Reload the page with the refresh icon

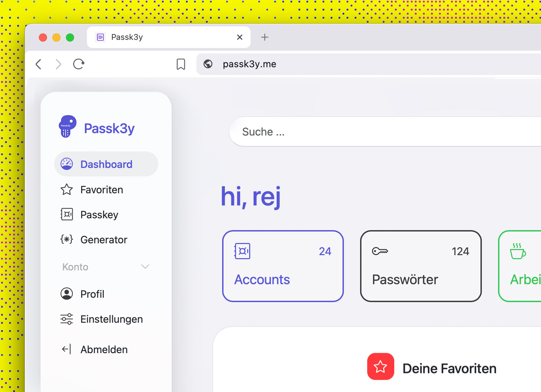pyautogui.click(x=78, y=64)
